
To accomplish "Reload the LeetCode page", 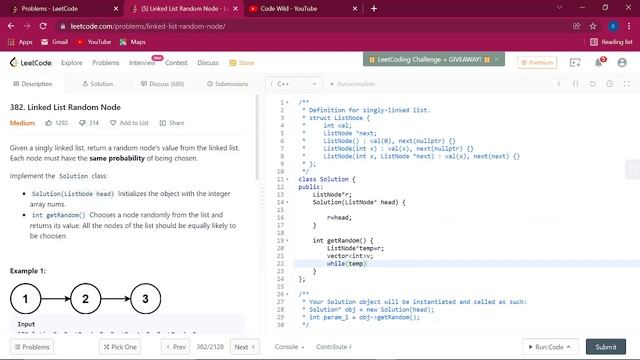I will pyautogui.click(x=43, y=26).
